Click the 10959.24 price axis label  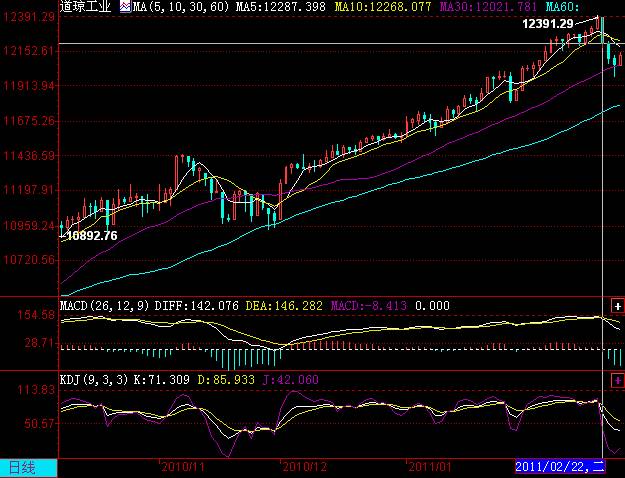29,226
